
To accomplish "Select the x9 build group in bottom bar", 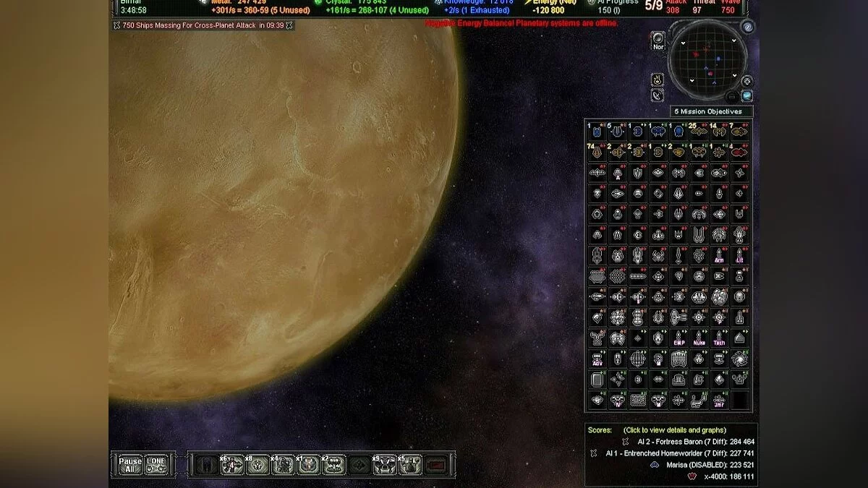I will [384, 465].
